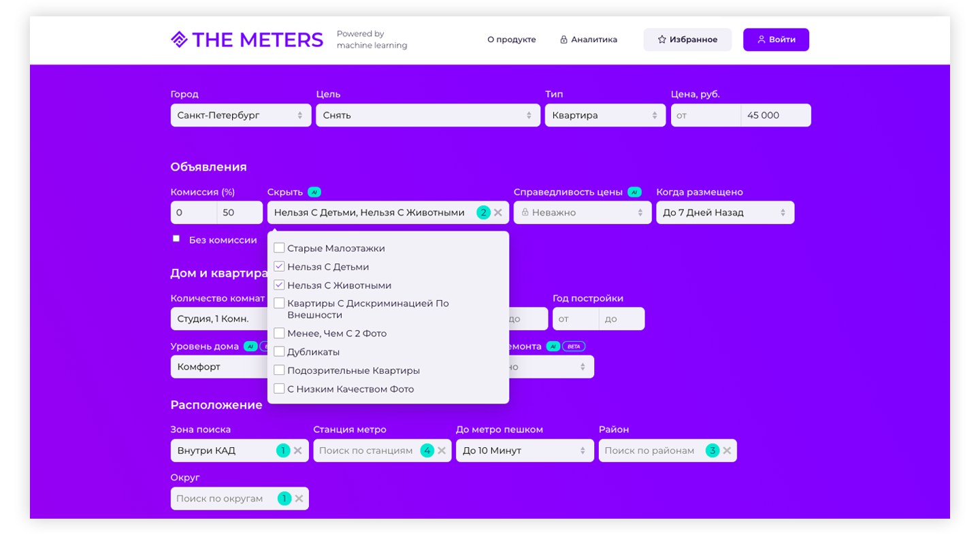980x535 pixels.
Task: Click The Meters logo icon
Action: point(179,39)
